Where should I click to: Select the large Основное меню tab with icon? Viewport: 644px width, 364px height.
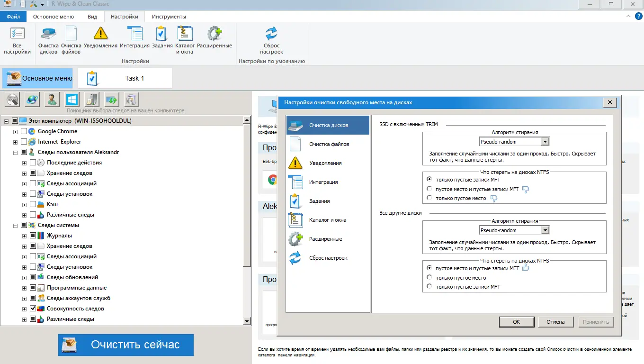coord(38,78)
